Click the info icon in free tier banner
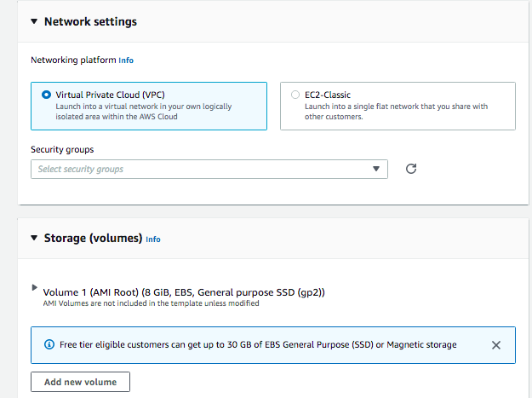 (47, 345)
